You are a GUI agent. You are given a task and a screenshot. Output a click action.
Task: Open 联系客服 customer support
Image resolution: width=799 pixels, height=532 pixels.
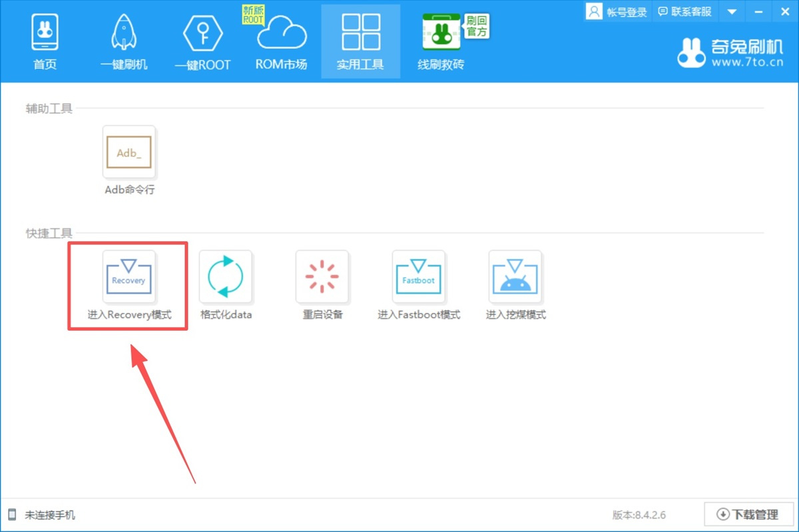[684, 11]
